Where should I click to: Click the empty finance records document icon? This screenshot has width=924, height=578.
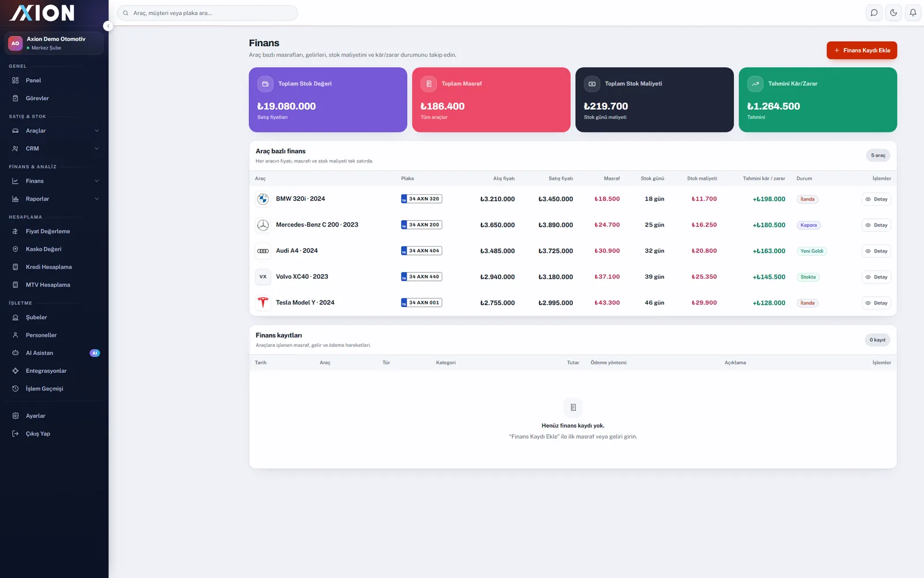573,407
